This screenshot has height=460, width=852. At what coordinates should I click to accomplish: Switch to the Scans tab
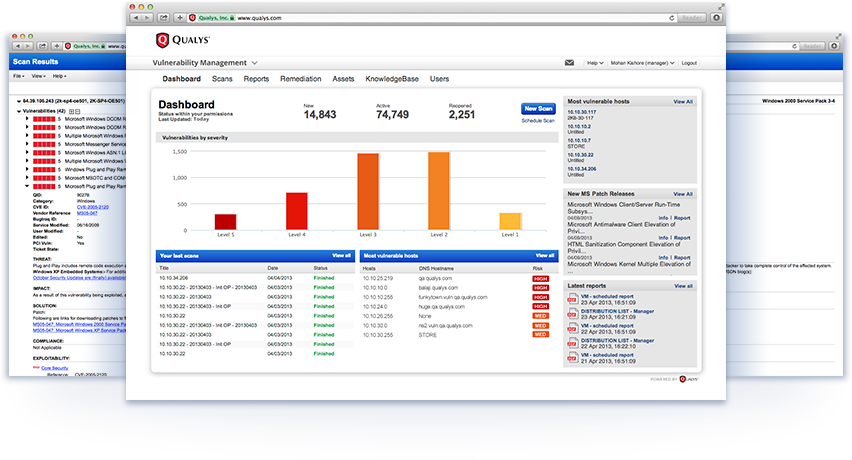222,79
